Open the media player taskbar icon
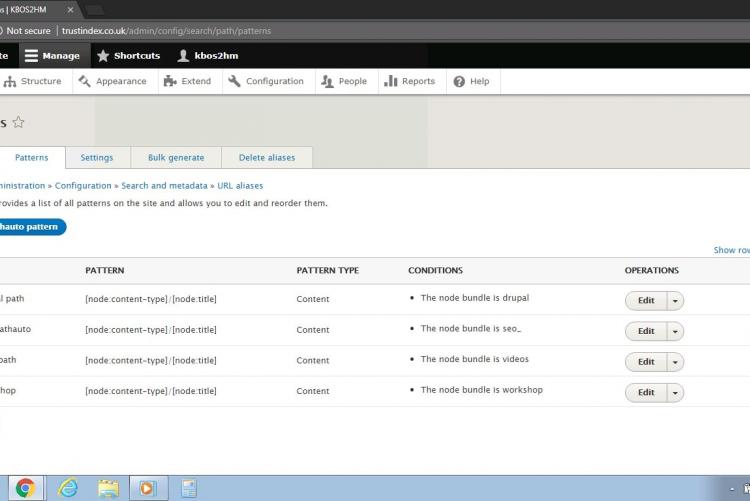 click(148, 488)
